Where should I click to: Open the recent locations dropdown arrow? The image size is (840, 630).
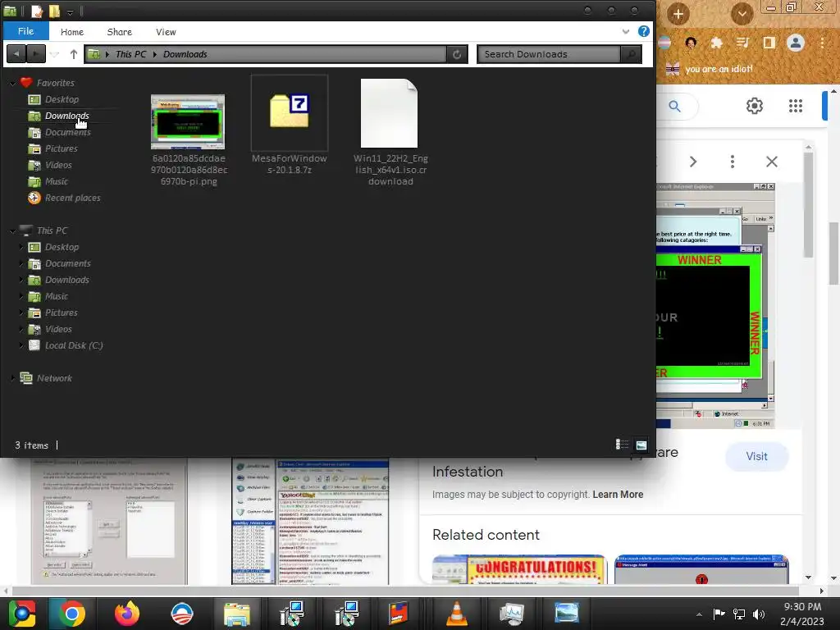point(54,54)
